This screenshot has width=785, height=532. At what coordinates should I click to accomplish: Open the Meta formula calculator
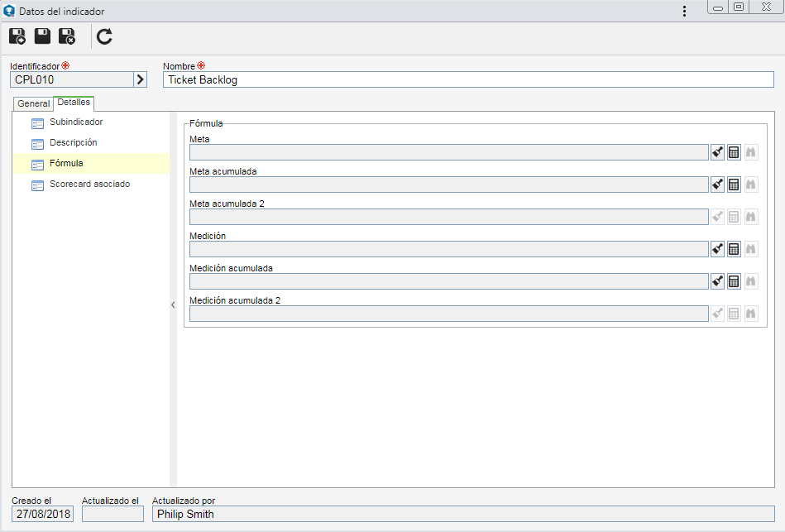(734, 152)
